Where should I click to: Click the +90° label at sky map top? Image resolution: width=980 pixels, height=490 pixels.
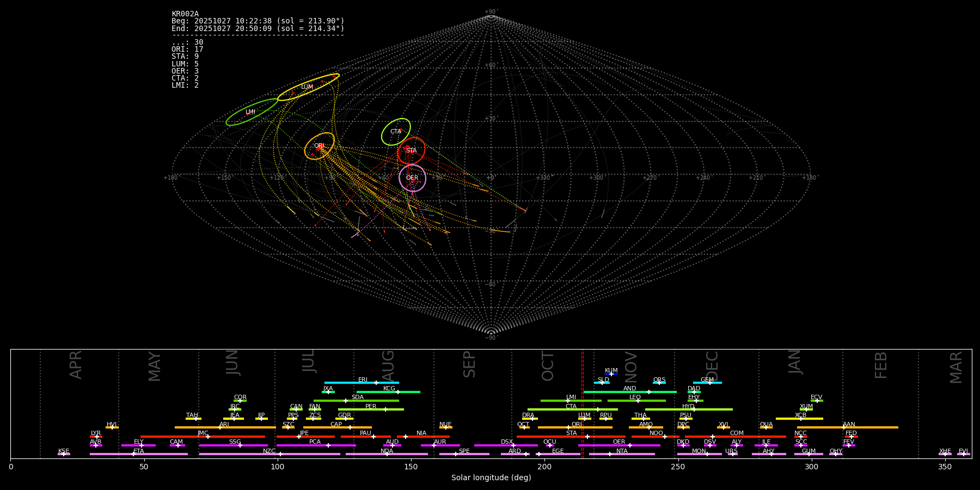[x=491, y=12]
